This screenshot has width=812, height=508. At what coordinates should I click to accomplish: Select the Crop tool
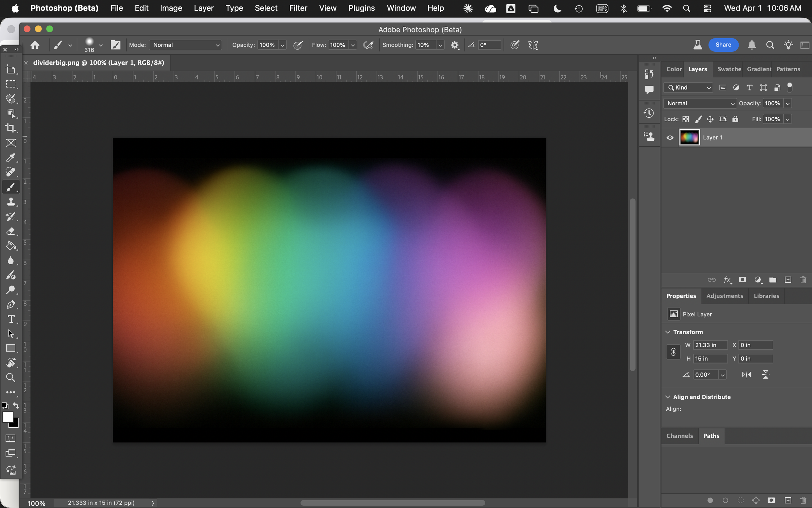(11, 128)
